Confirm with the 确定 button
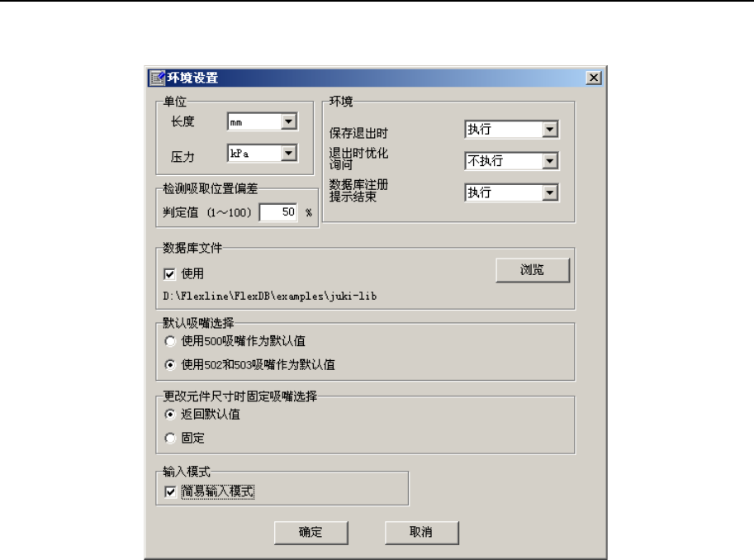 pyautogui.click(x=311, y=533)
